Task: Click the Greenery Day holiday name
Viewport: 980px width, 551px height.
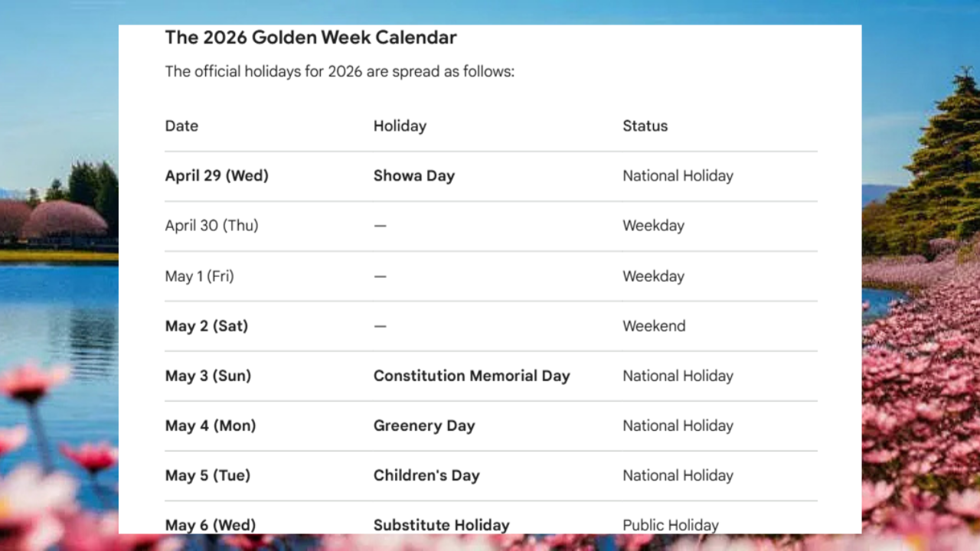Action: click(x=424, y=425)
